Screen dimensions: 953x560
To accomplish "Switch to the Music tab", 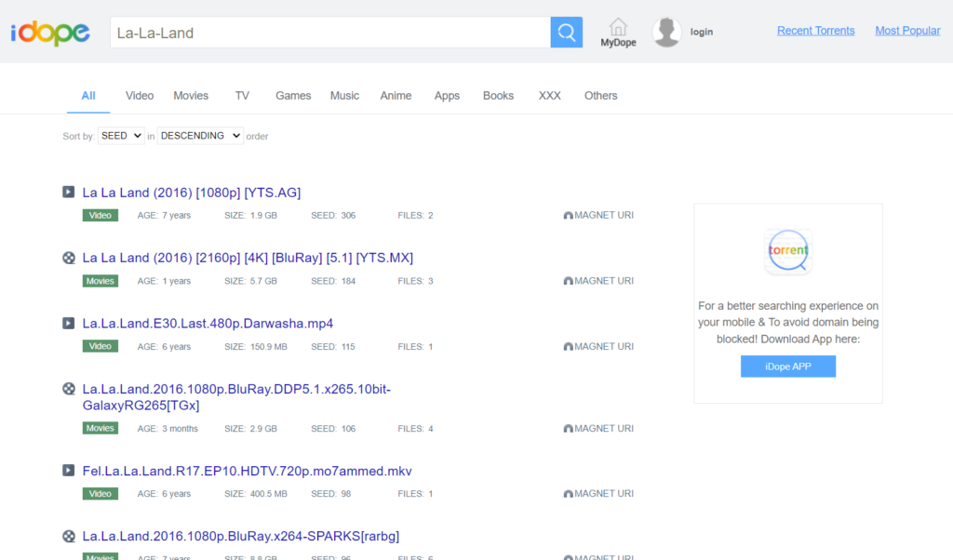I will [x=344, y=96].
